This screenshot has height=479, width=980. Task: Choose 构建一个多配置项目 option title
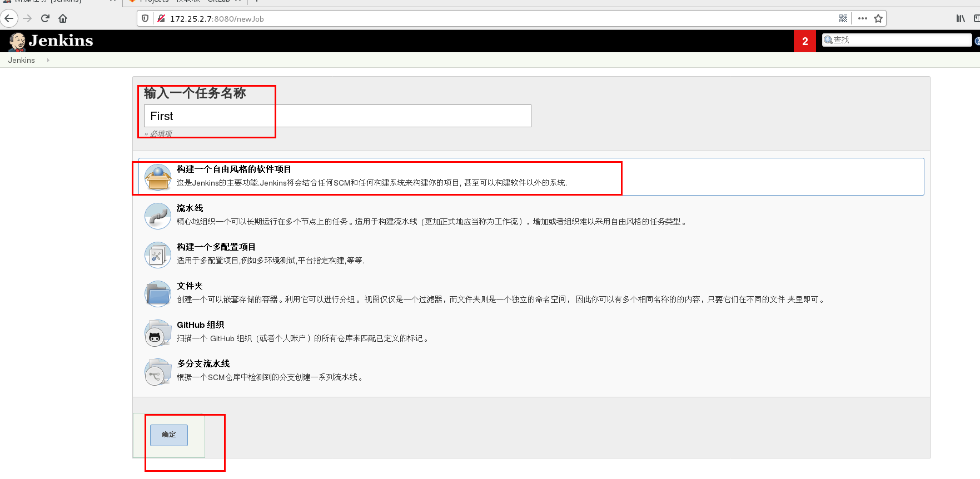click(216, 247)
